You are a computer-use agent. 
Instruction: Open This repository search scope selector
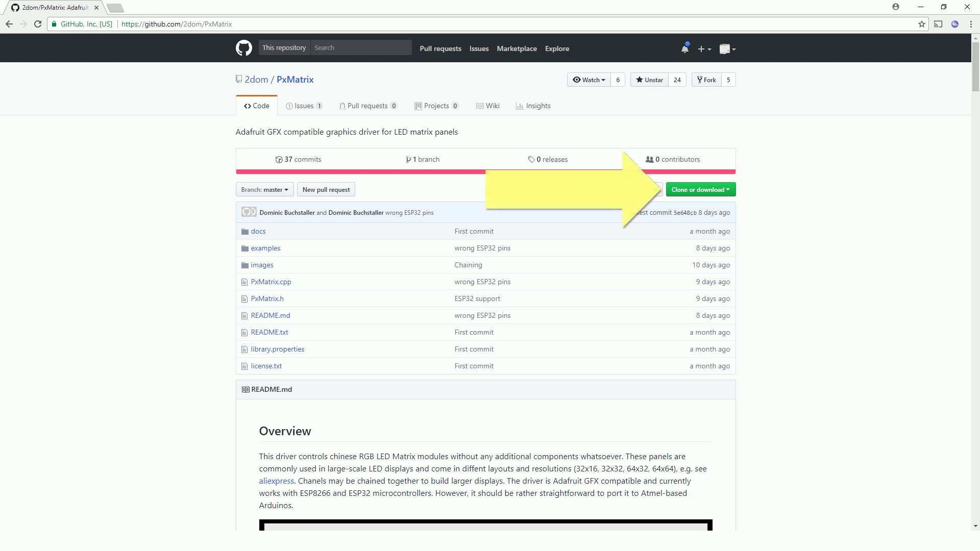pos(284,48)
